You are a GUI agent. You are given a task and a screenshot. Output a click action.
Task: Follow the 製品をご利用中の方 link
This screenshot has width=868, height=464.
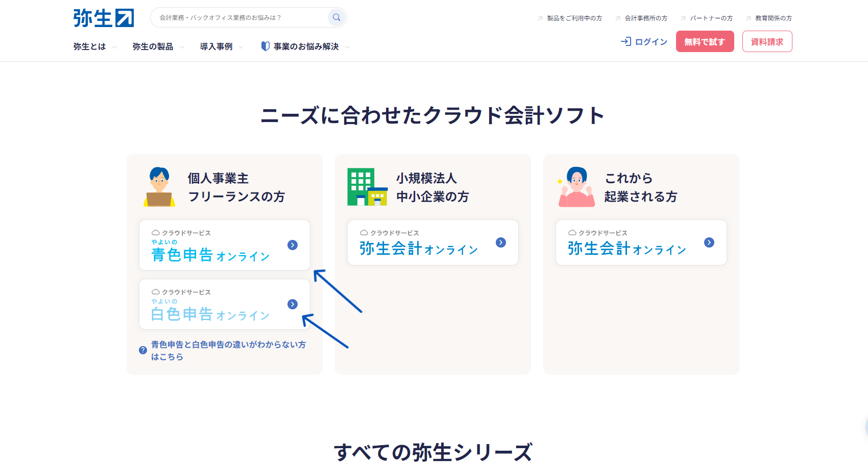(574, 18)
